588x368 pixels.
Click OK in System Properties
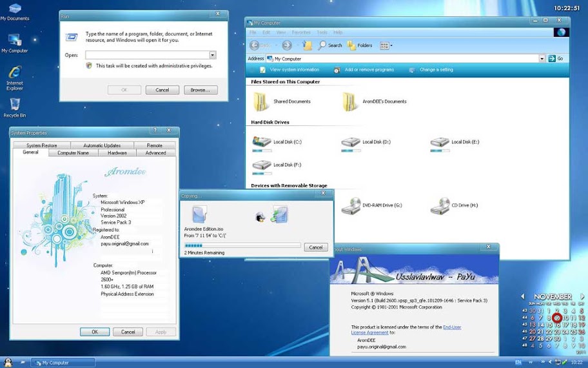tap(95, 332)
